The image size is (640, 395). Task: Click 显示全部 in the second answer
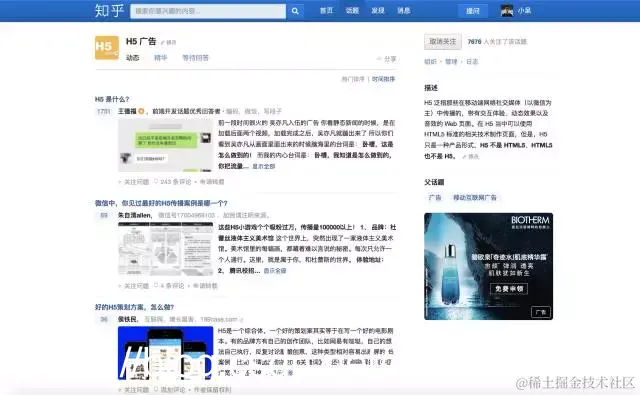pyautogui.click(x=275, y=271)
